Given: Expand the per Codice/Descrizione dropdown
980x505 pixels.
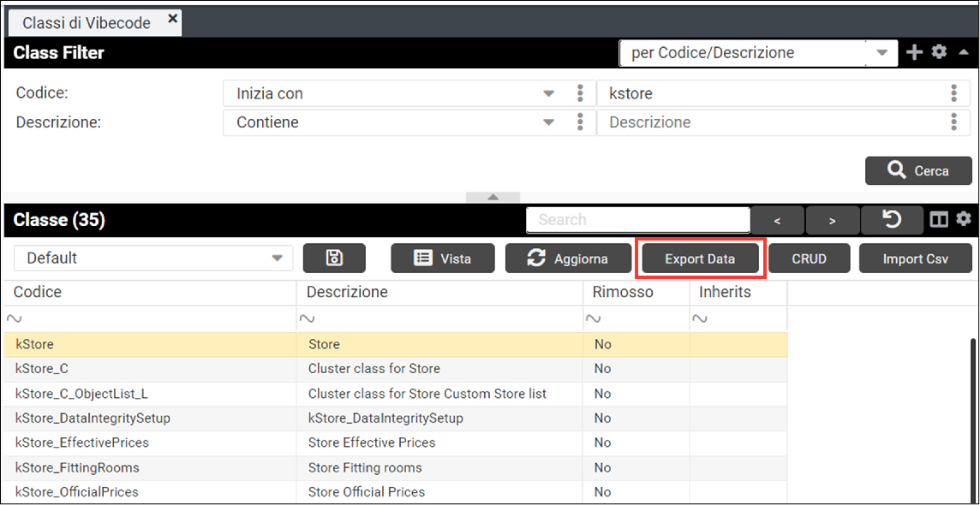Looking at the screenshot, I should click(882, 53).
